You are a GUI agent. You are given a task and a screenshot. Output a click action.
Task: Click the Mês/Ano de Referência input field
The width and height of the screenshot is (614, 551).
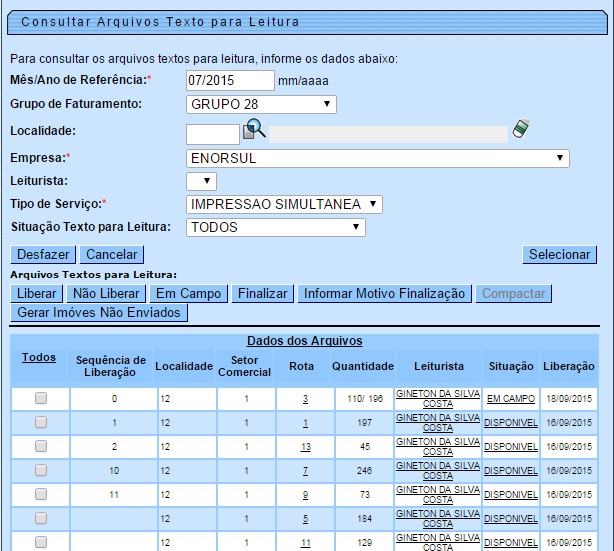230,80
